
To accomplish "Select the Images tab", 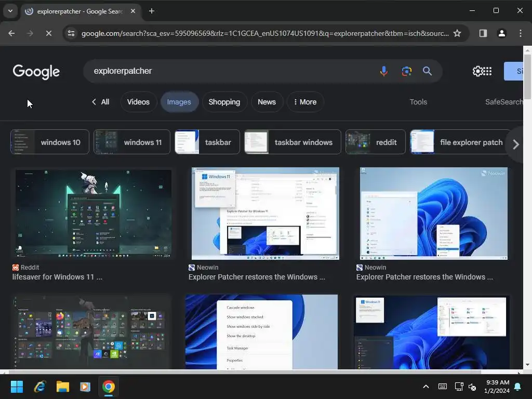I will pyautogui.click(x=179, y=102).
